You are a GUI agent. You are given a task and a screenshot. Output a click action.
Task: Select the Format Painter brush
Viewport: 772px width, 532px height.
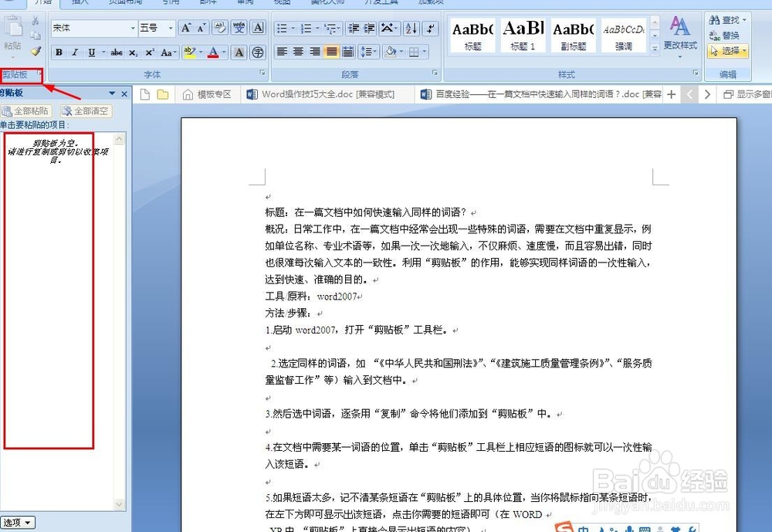pos(36,51)
